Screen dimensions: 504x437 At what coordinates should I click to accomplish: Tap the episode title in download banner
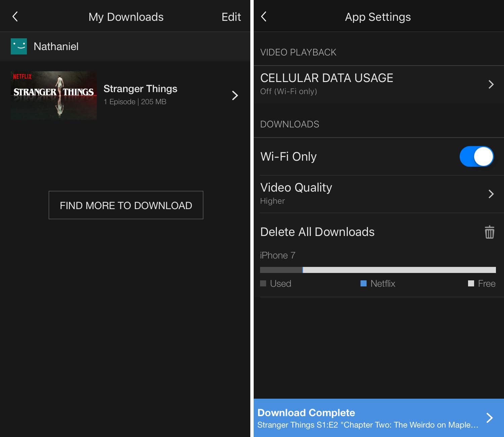point(368,425)
